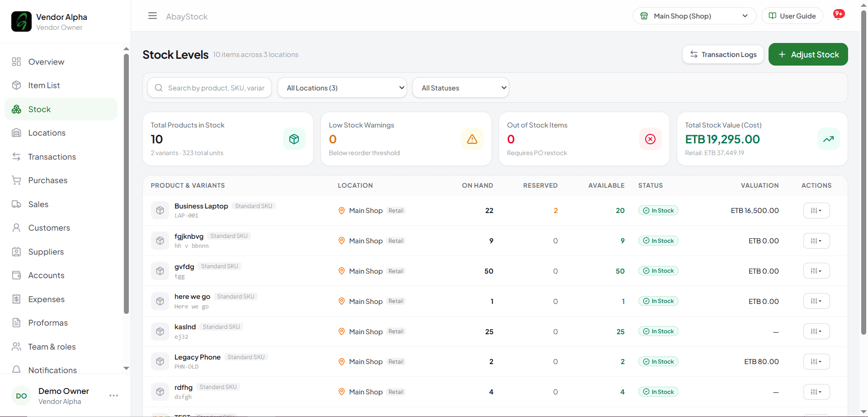Screen dimensions: 868x417
Task: Click In Stock status for gvfdg
Action: [x=658, y=271]
